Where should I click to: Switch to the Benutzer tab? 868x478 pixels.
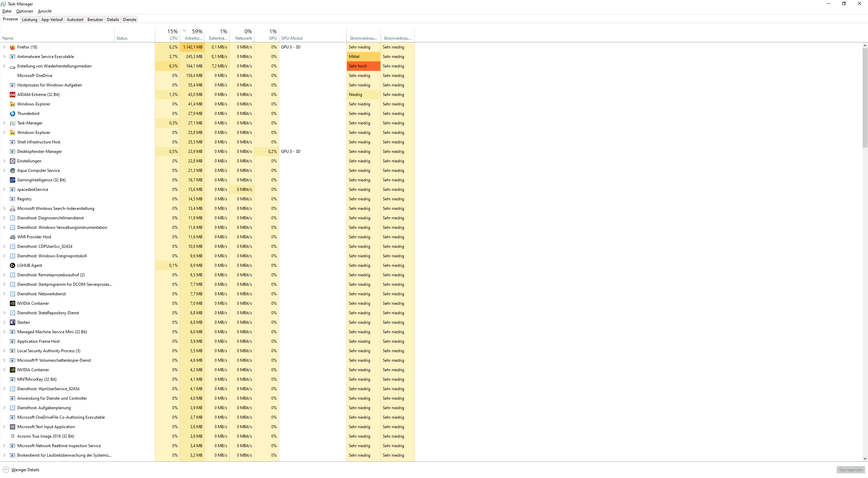(x=95, y=20)
